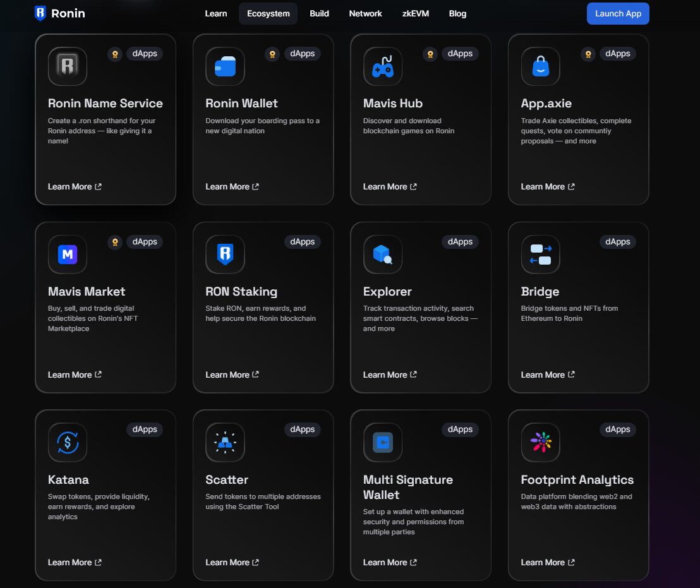Click dApps tag on Footprint Analytics card
Screen dimensions: 700x588
(617, 429)
